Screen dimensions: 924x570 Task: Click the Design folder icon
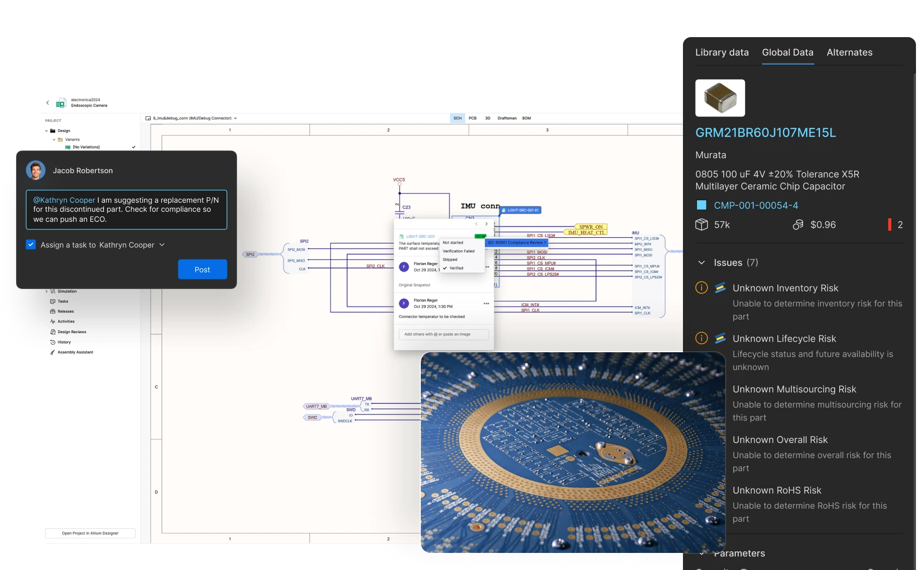click(53, 130)
